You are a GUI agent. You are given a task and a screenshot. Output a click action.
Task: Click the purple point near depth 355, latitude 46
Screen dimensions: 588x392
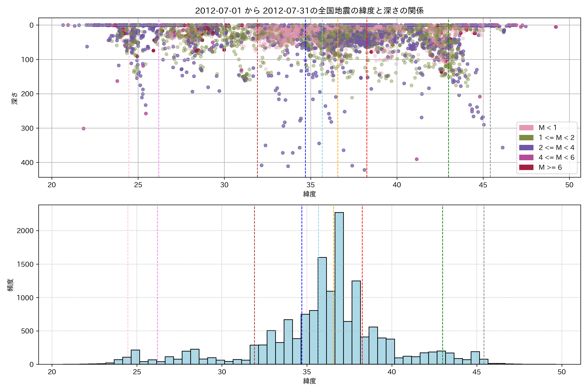pyautogui.click(x=503, y=147)
